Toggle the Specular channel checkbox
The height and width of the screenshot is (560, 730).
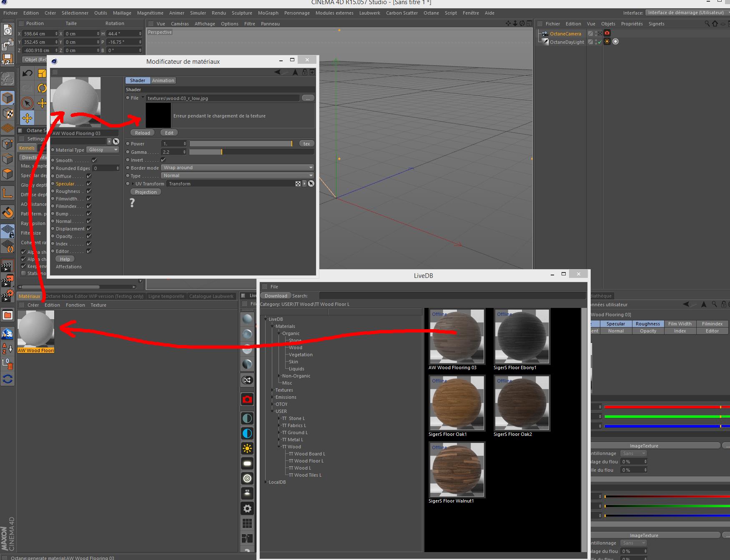(x=89, y=183)
